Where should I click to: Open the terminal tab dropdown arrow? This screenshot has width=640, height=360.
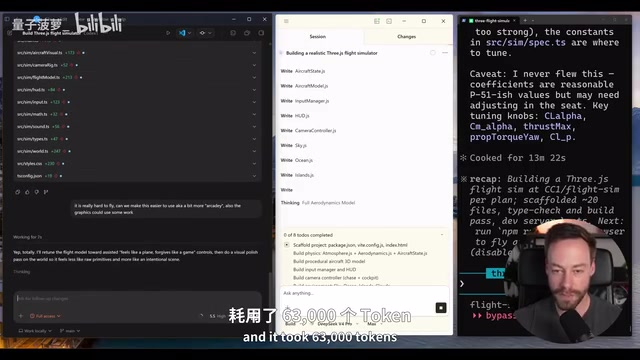[x=533, y=20]
